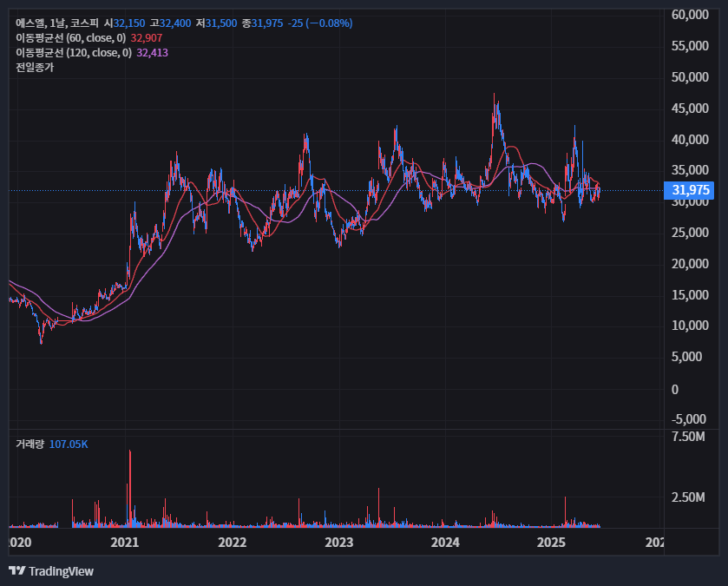This screenshot has width=728, height=586.
Task: Click the -25 (−0.08%) change value
Action: click(x=320, y=23)
